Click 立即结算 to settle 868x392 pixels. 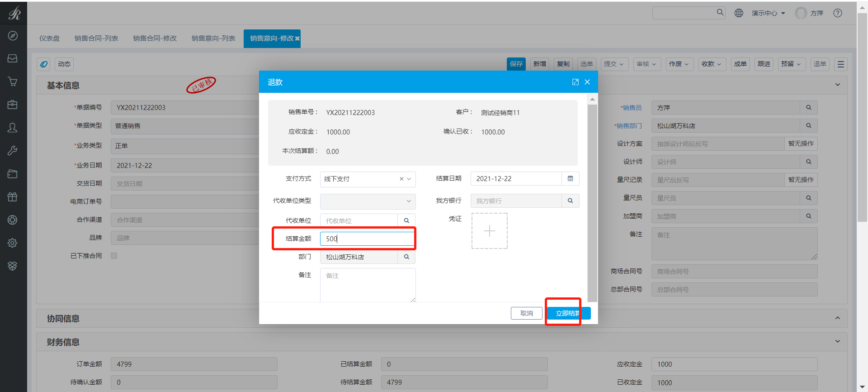[x=569, y=313]
